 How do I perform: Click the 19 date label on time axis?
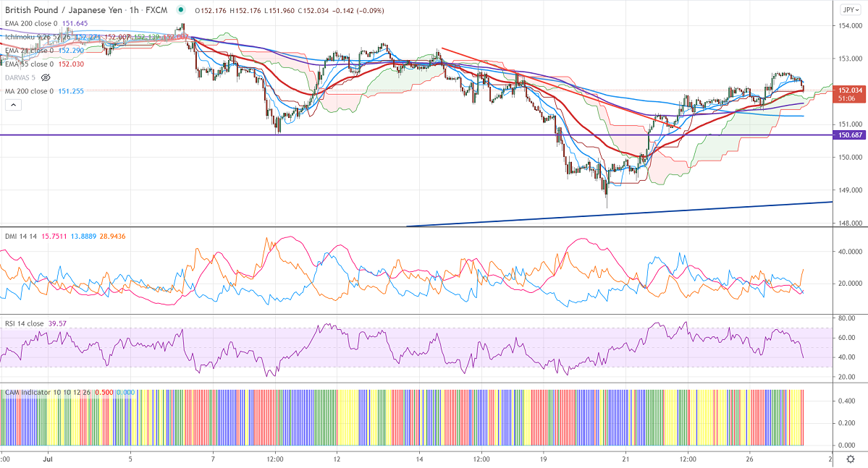543,459
